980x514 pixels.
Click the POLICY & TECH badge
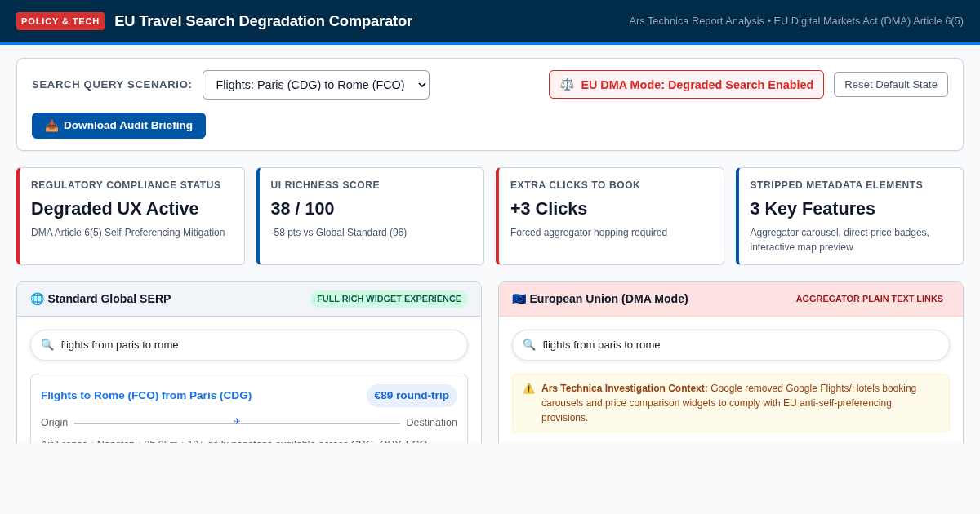60,21
